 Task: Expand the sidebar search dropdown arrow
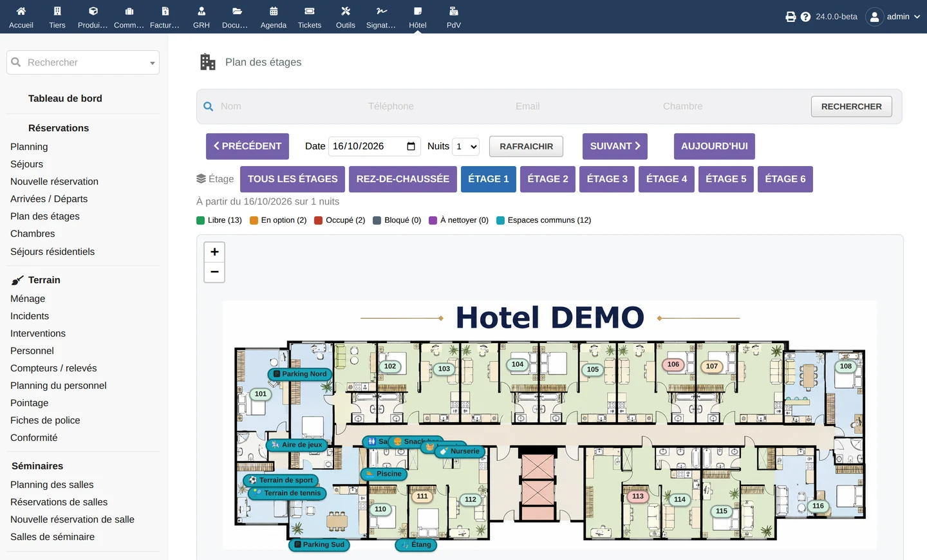tap(153, 63)
